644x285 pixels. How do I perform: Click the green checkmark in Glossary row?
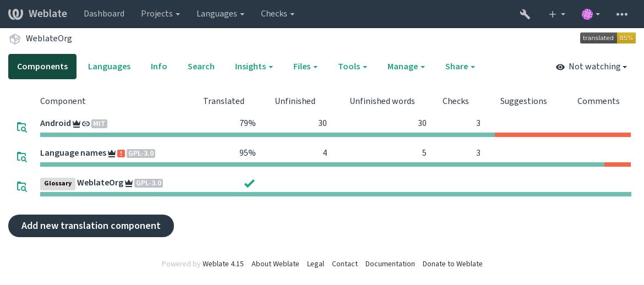249,183
